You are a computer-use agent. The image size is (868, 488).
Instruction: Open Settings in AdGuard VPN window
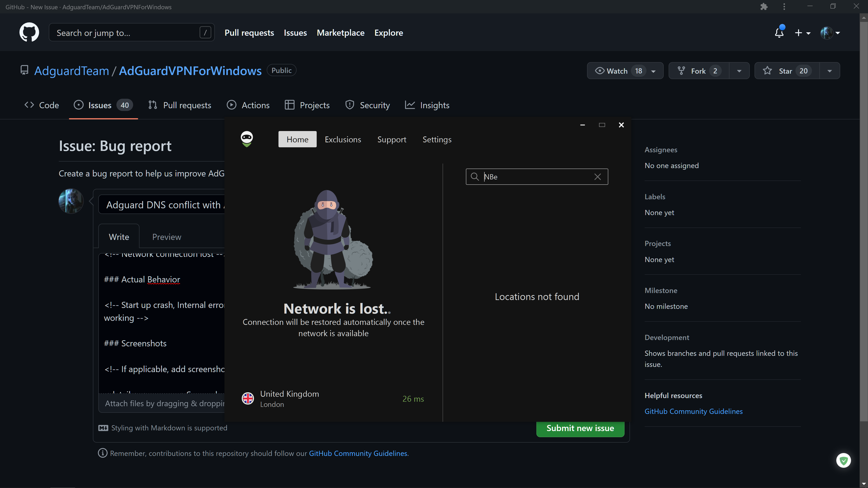coord(437,139)
